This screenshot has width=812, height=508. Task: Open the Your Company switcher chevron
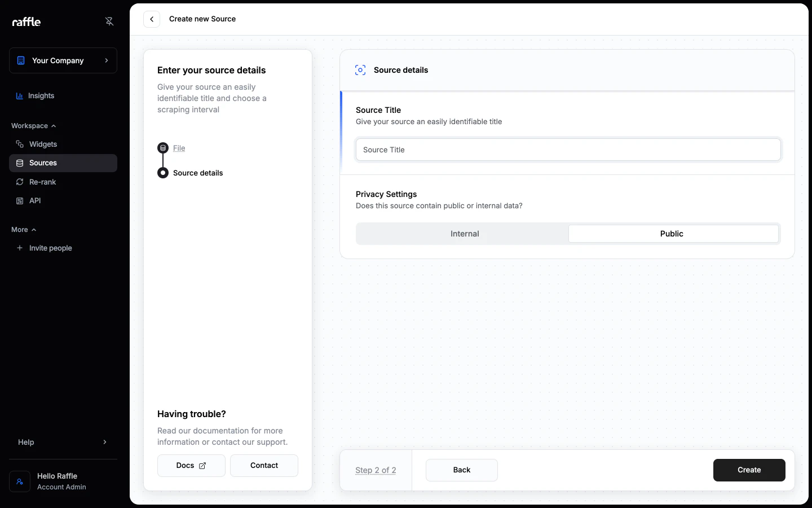(107, 60)
